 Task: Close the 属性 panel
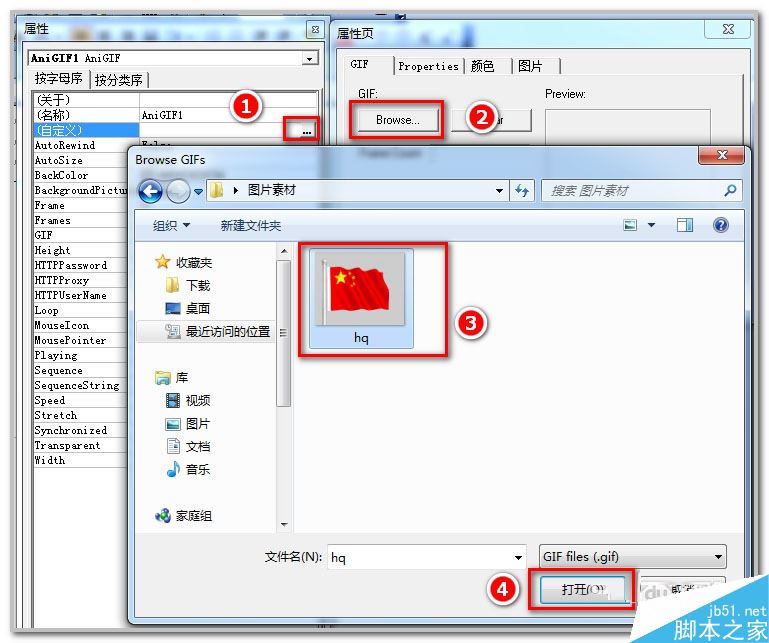click(x=315, y=29)
